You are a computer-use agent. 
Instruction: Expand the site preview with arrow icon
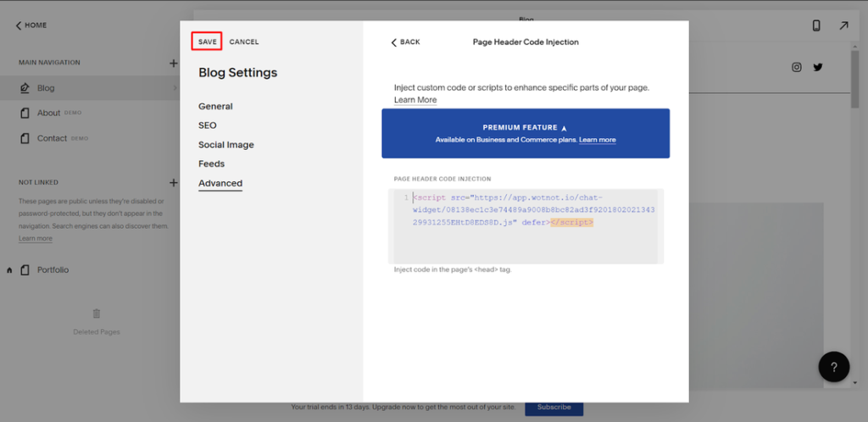(843, 25)
